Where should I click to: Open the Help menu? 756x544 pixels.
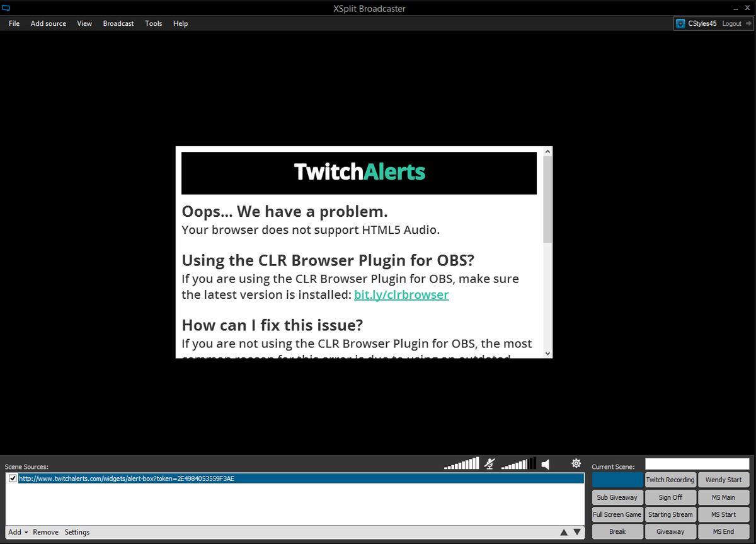[180, 23]
